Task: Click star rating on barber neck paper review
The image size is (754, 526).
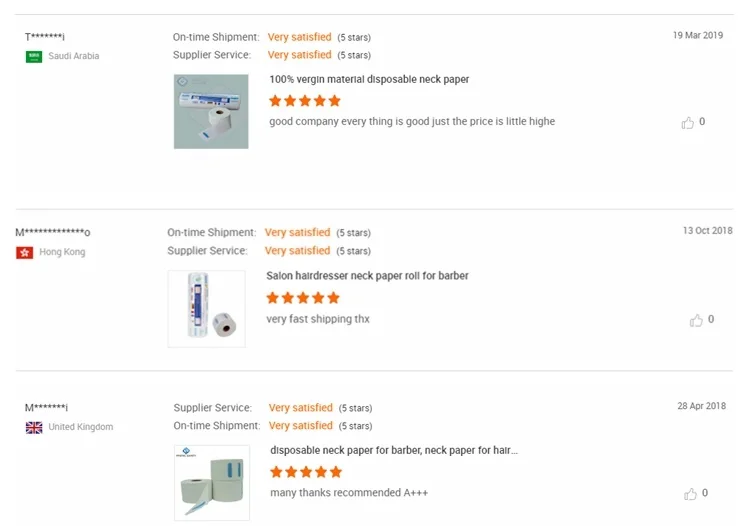Action: (306, 472)
